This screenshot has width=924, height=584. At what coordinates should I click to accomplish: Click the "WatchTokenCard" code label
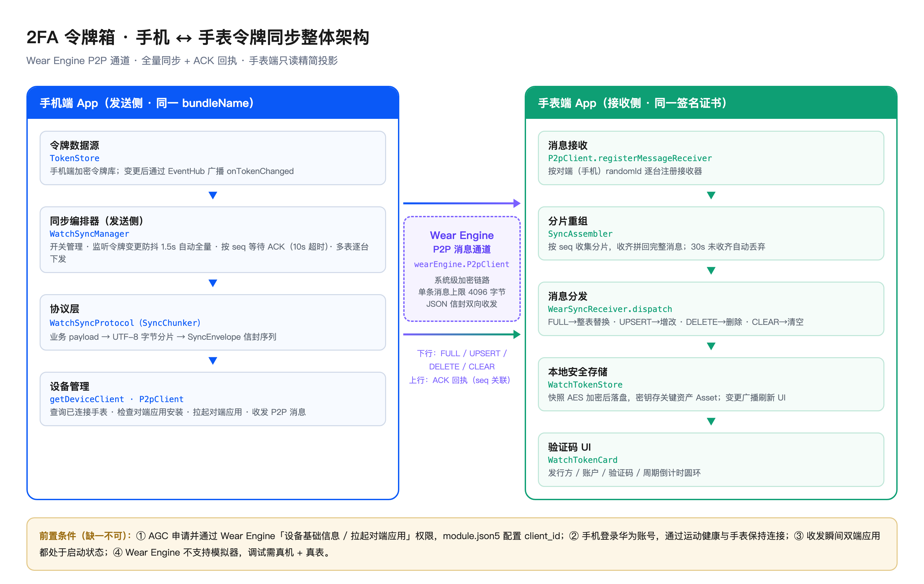[x=582, y=460]
